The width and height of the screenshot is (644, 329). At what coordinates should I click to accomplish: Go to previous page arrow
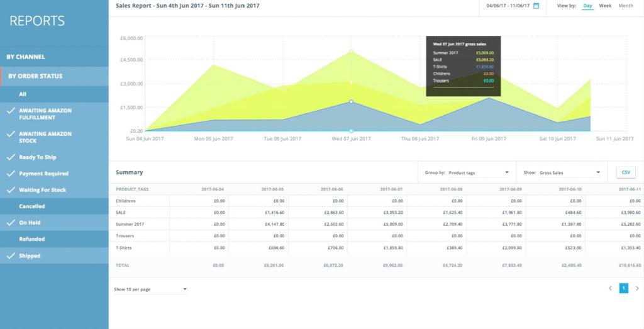click(610, 288)
